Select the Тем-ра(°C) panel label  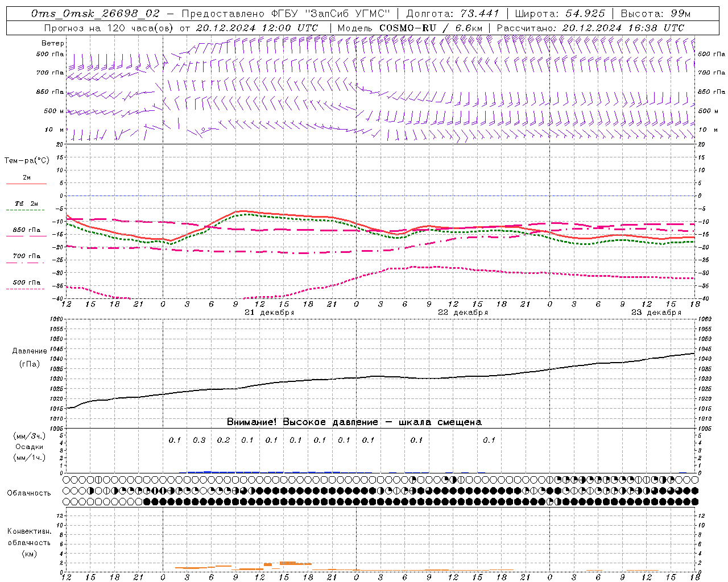tap(27, 161)
